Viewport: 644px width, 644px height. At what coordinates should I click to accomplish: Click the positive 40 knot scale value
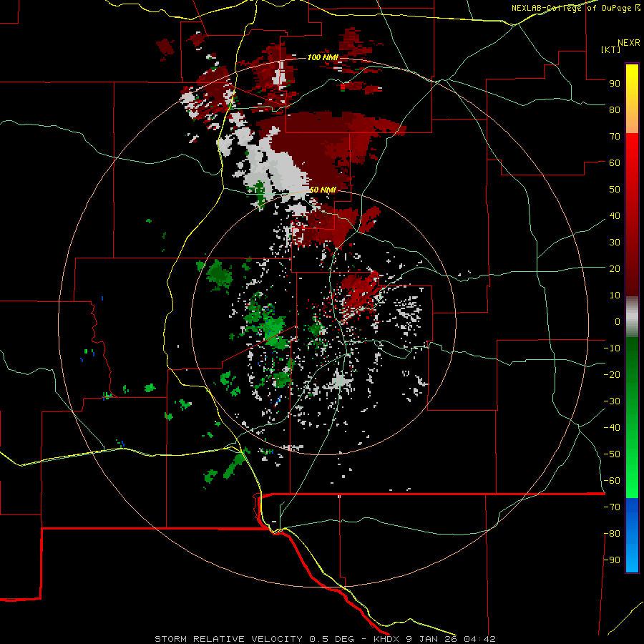tap(615, 215)
